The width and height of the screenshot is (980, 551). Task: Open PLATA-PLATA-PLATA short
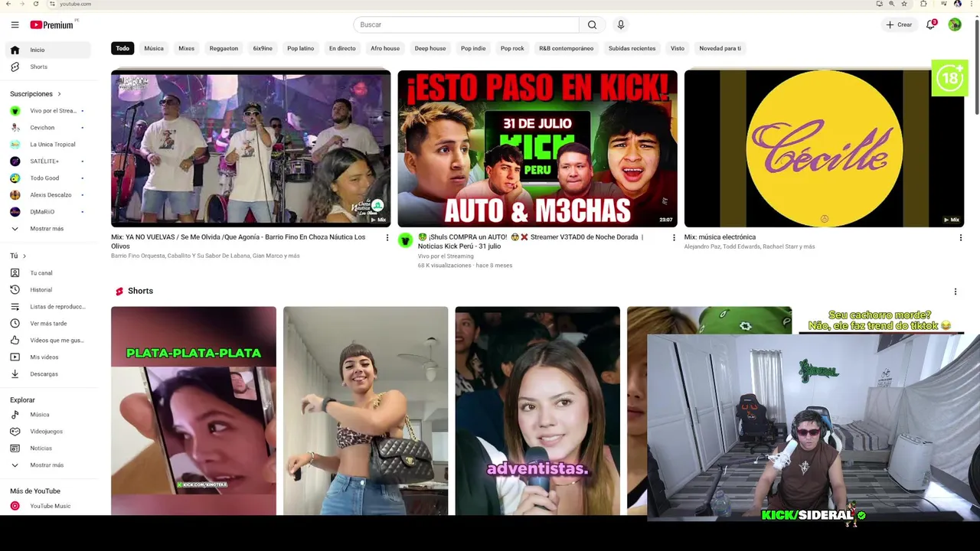(x=194, y=411)
